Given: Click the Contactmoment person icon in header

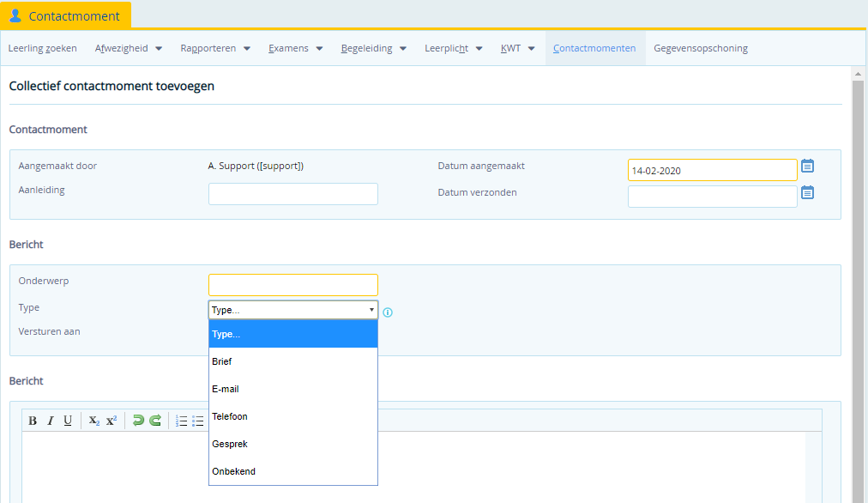Looking at the screenshot, I should pos(15,15).
